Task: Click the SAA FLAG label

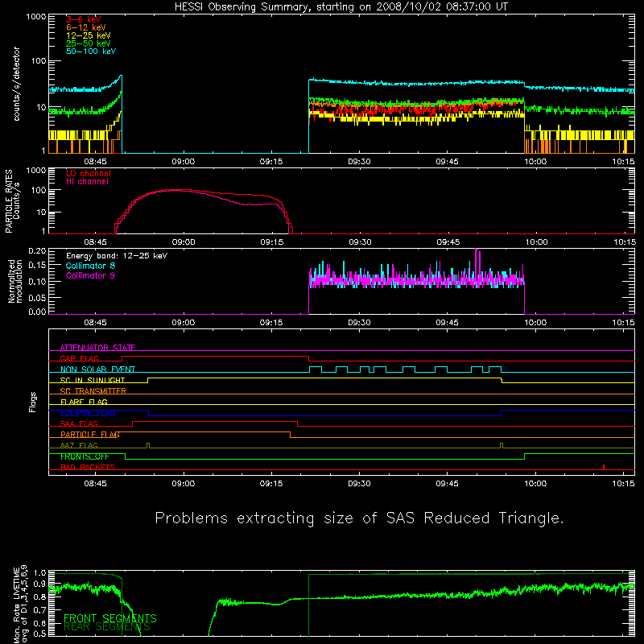Action: tap(79, 423)
